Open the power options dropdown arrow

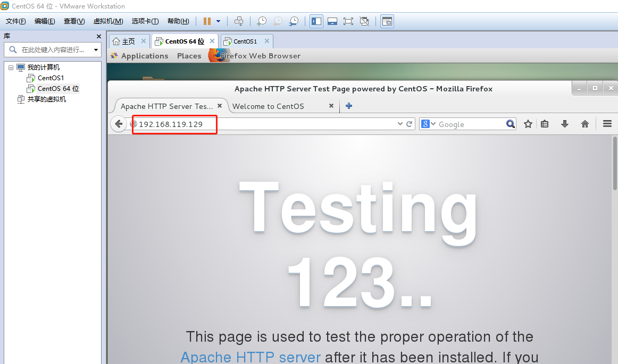[x=218, y=21]
